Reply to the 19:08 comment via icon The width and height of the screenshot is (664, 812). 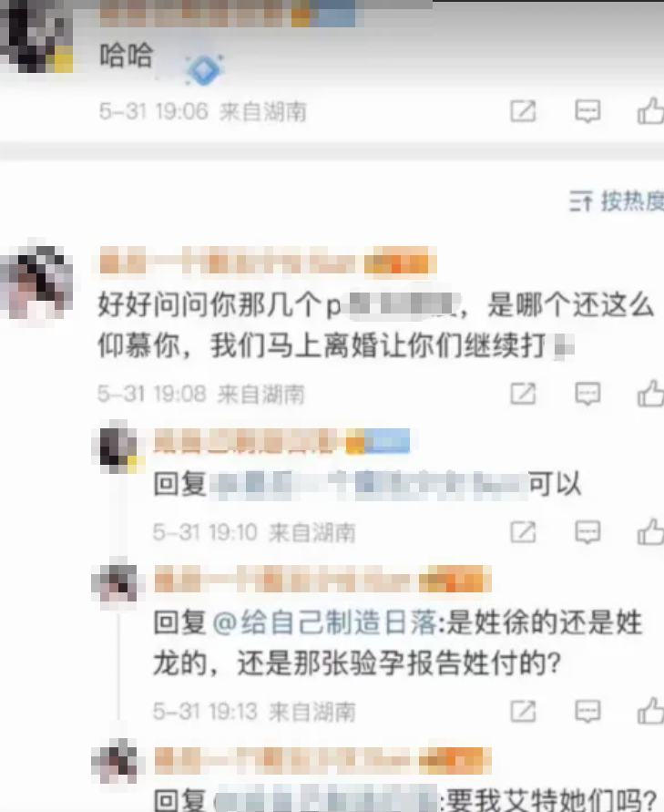587,394
